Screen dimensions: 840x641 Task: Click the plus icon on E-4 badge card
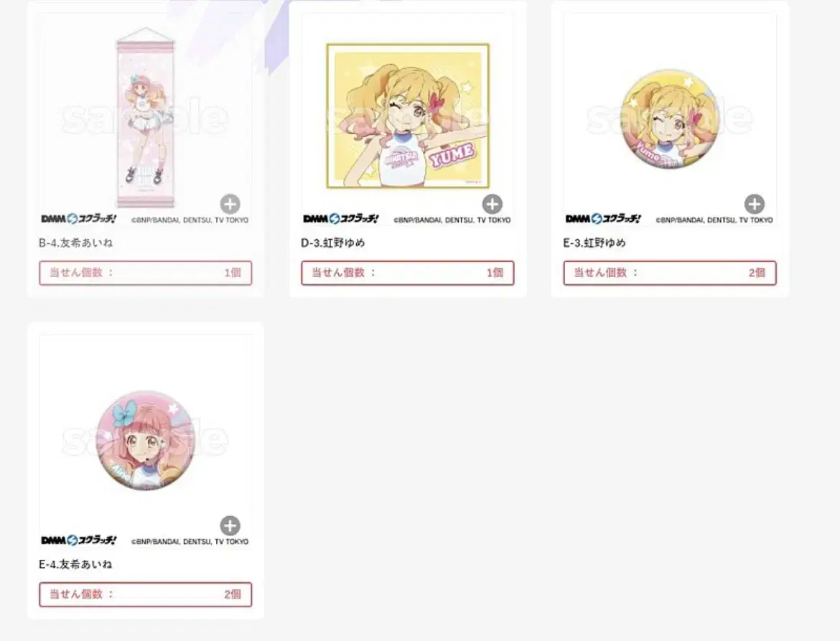coord(230,526)
